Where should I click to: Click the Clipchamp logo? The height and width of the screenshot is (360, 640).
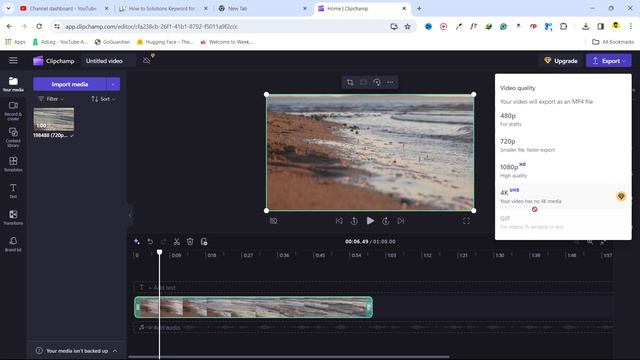point(53,61)
